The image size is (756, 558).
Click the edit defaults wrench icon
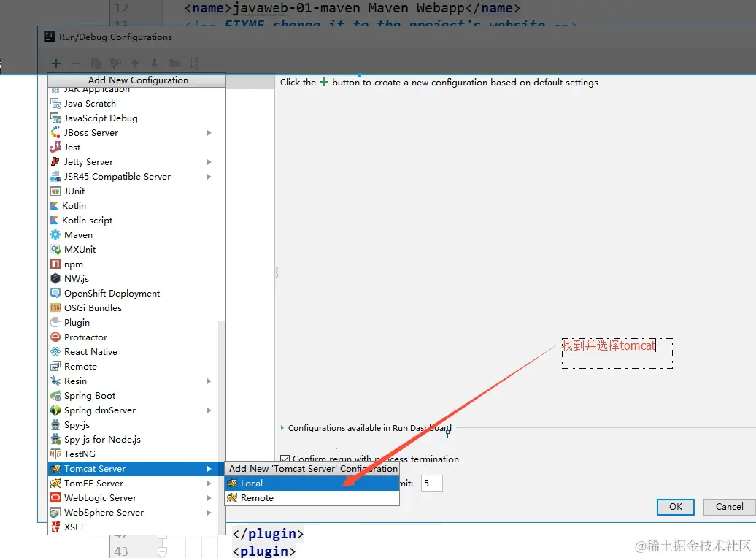(115, 64)
